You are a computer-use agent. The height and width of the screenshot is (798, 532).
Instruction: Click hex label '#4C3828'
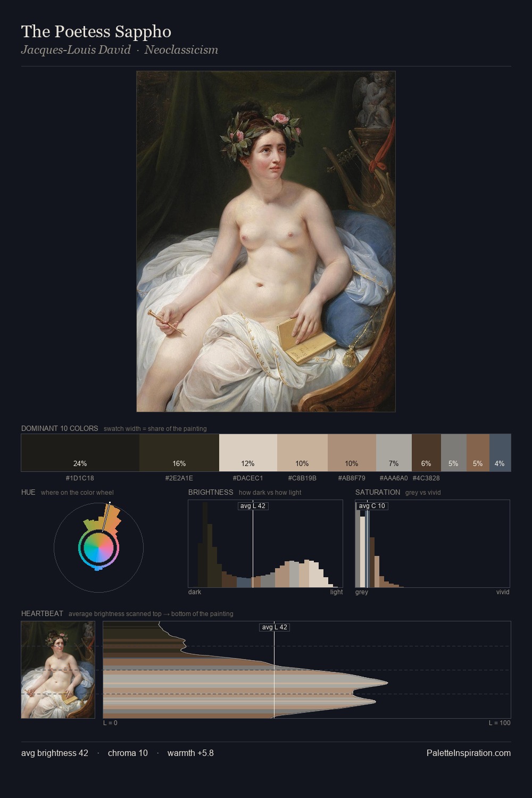426,478
